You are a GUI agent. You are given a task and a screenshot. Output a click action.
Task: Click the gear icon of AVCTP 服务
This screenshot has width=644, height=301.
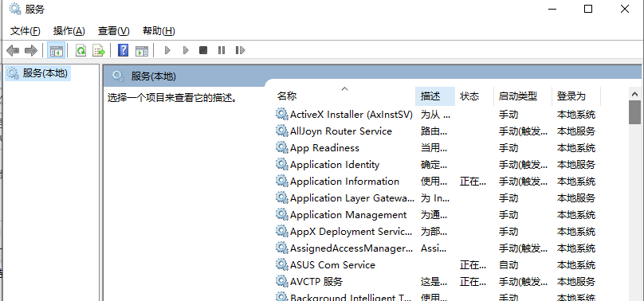pyautogui.click(x=282, y=281)
